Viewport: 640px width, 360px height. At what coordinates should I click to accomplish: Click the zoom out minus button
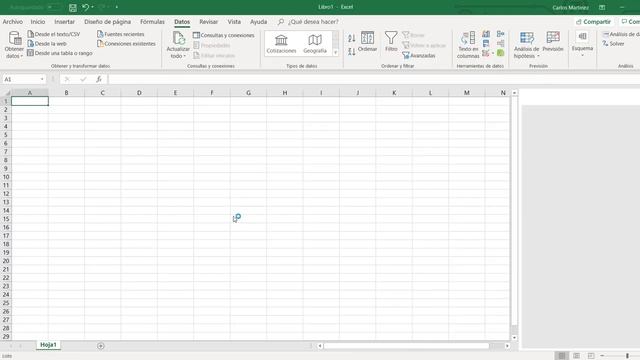[x=602, y=356]
